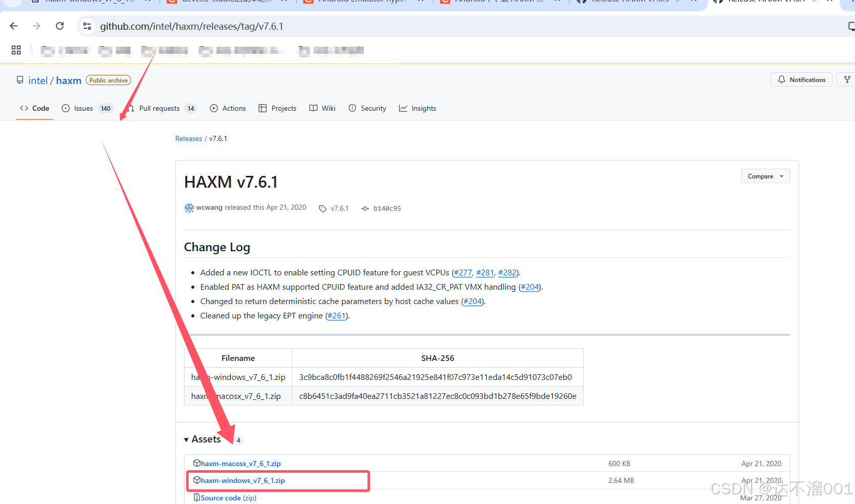Open the Pull requests tab
This screenshot has height=504, width=855.
pyautogui.click(x=162, y=108)
